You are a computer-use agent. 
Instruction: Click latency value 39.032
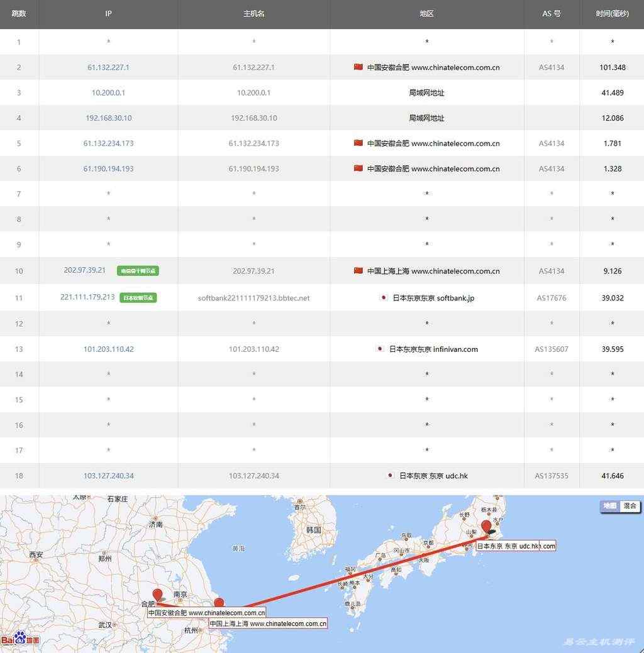pos(613,298)
